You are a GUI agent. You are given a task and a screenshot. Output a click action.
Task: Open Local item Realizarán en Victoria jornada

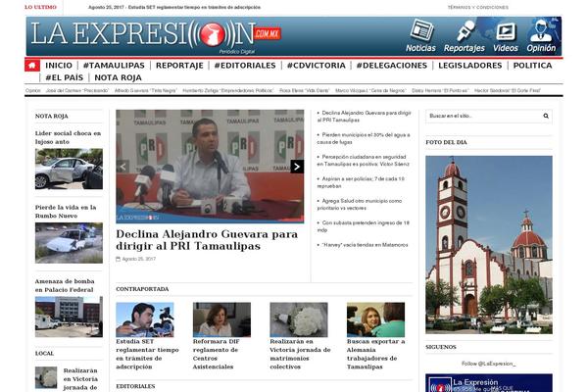click(80, 379)
